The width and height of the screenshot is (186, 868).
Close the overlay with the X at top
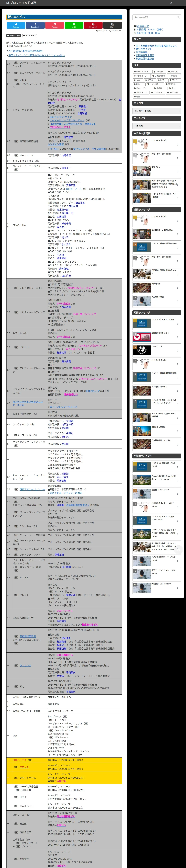click(x=171, y=3)
